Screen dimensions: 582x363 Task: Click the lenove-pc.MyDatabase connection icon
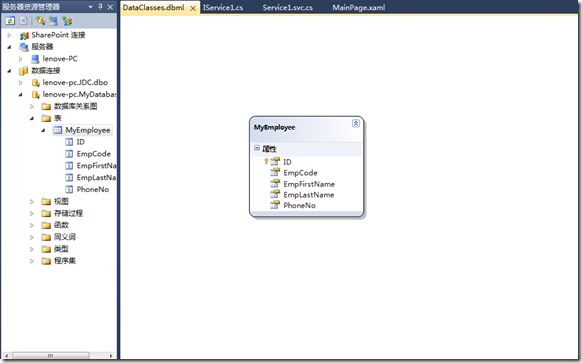coord(36,94)
